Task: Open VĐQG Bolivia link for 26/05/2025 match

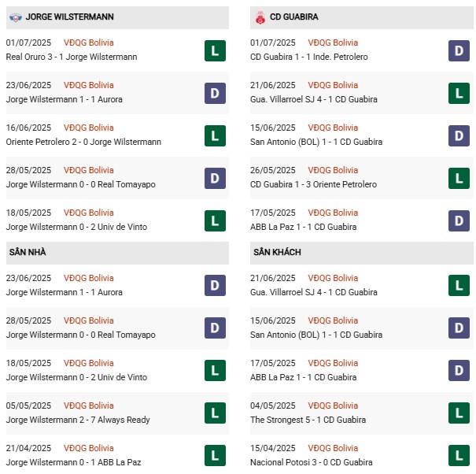Action: [333, 170]
